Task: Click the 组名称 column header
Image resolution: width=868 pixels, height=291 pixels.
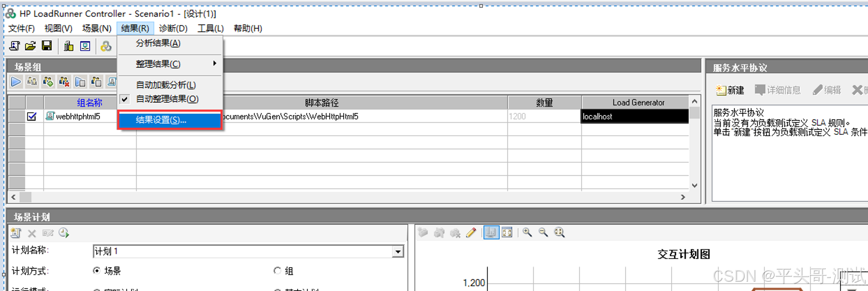Action: (x=90, y=102)
